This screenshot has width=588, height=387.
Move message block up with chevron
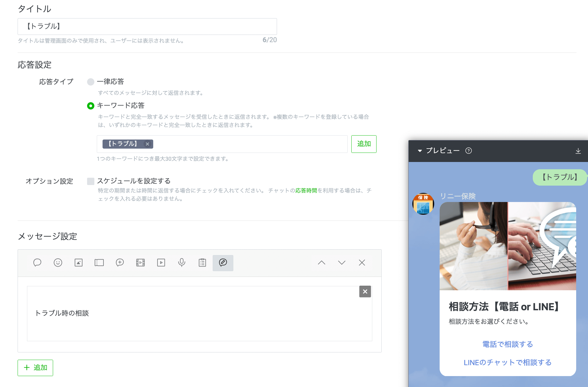pyautogui.click(x=322, y=263)
